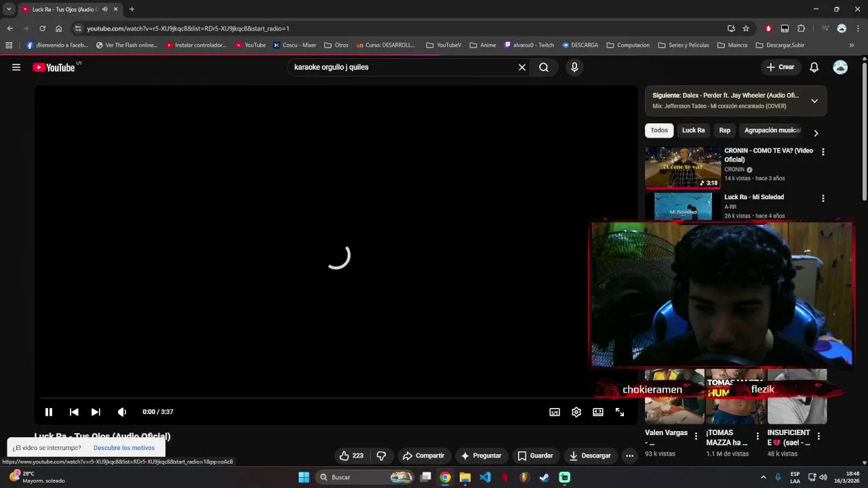Open Chrome three-dot menu

click(x=858, y=28)
